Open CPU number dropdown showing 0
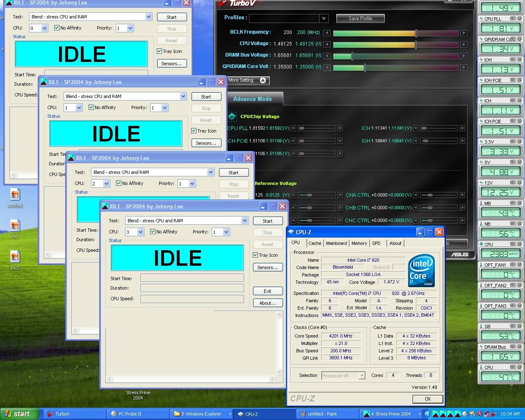 45,28
